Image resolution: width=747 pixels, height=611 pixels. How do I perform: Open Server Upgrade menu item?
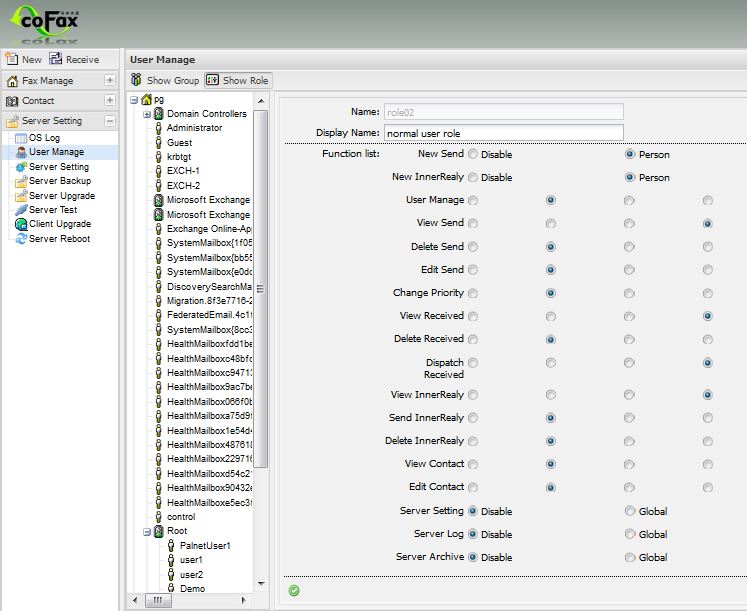pyautogui.click(x=62, y=196)
